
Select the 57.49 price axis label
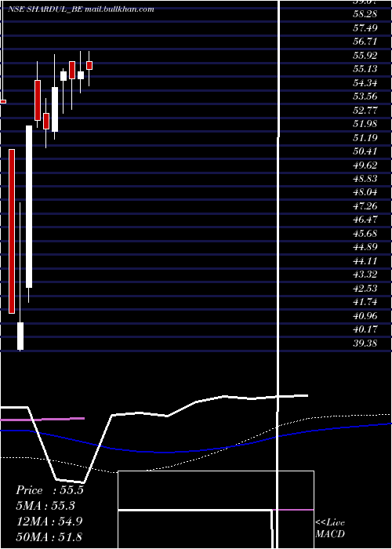coord(365,27)
